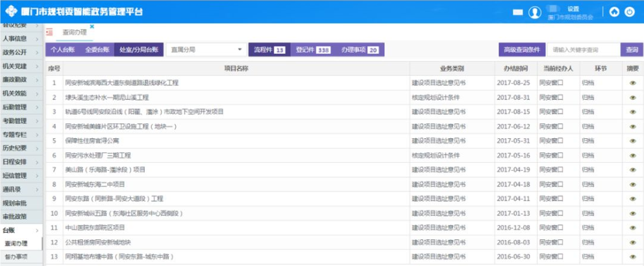Open the user profile avatar icon
Screen dimensions: 644x266
click(x=535, y=12)
